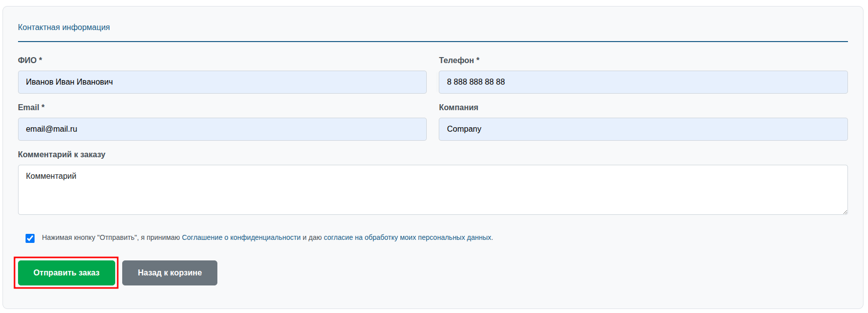The height and width of the screenshot is (313, 868).
Task: Go back via Назад к корзине button
Action: [x=170, y=273]
